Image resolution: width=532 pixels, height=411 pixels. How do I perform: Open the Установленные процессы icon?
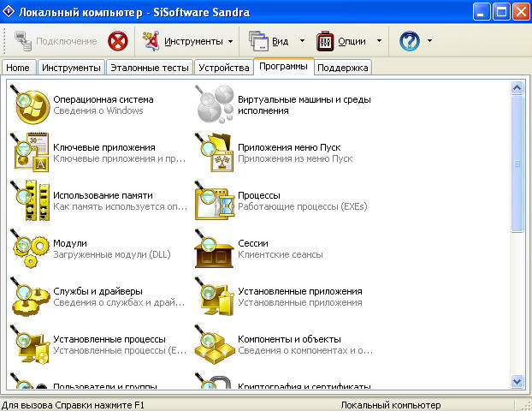pyautogui.click(x=30, y=344)
